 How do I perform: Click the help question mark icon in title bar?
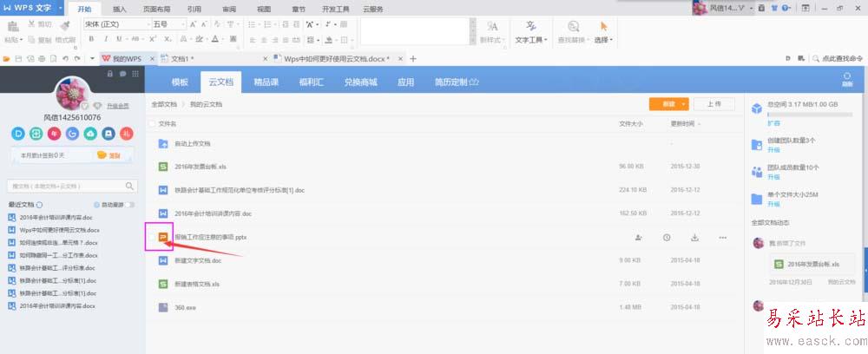[785, 9]
